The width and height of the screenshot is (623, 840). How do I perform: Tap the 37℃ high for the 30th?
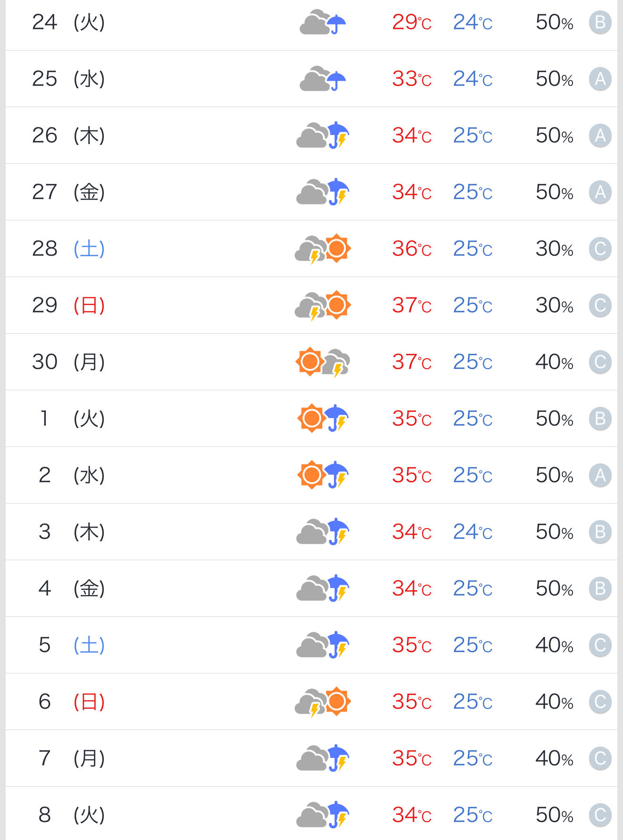pyautogui.click(x=412, y=362)
